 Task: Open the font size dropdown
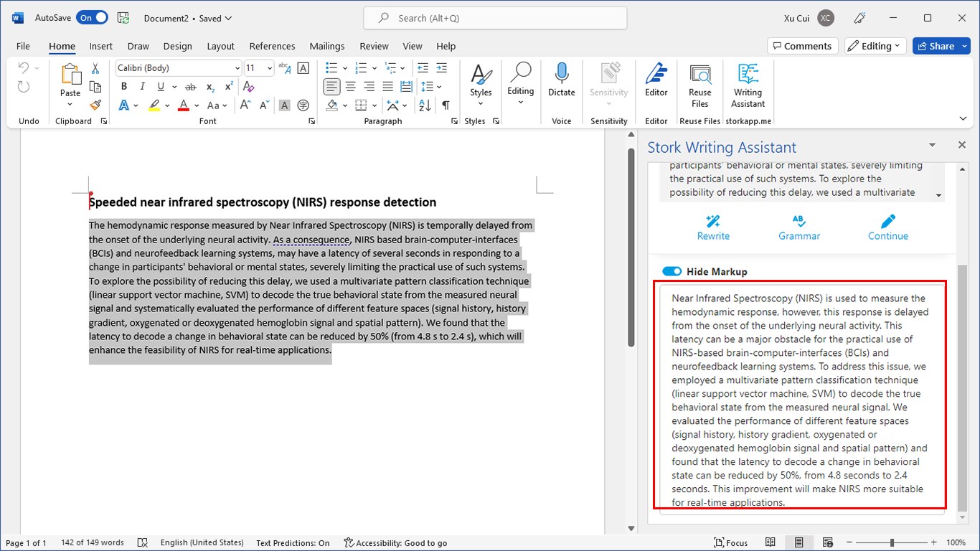coord(270,68)
